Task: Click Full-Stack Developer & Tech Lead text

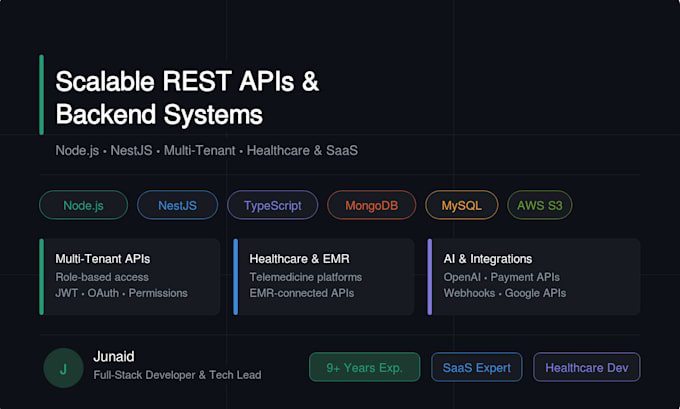Action: tap(177, 375)
